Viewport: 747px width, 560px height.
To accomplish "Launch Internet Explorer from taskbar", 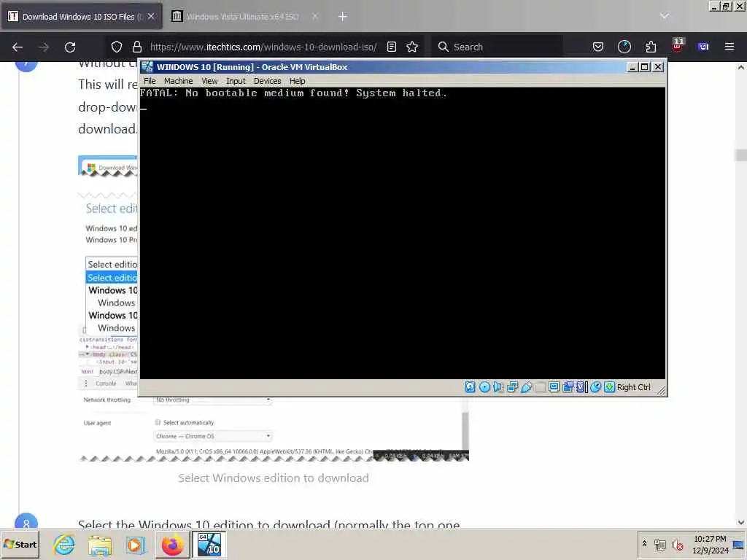I will (x=64, y=544).
